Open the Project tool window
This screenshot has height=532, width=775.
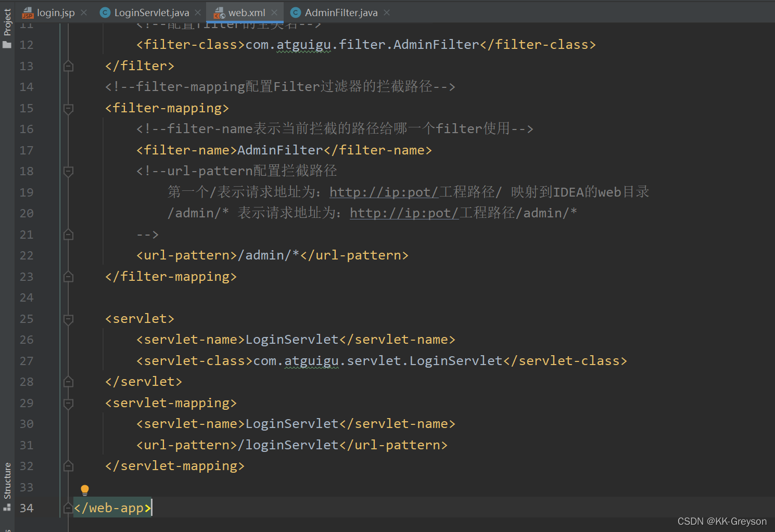7,28
